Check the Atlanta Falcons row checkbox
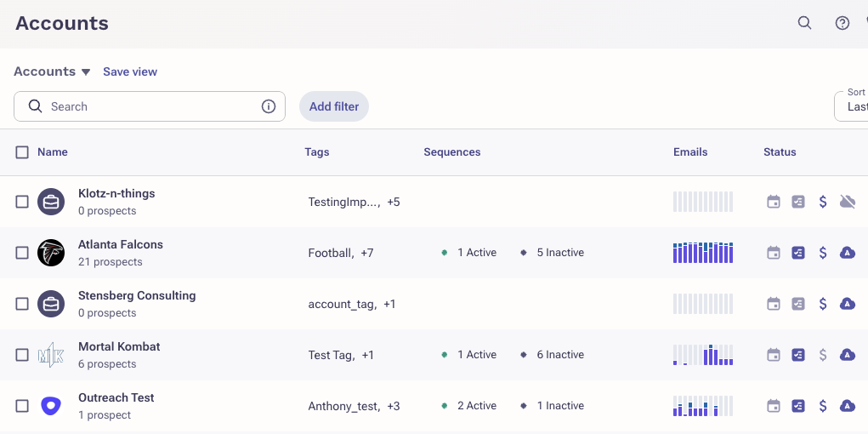Image resolution: width=868 pixels, height=434 pixels. tap(22, 253)
